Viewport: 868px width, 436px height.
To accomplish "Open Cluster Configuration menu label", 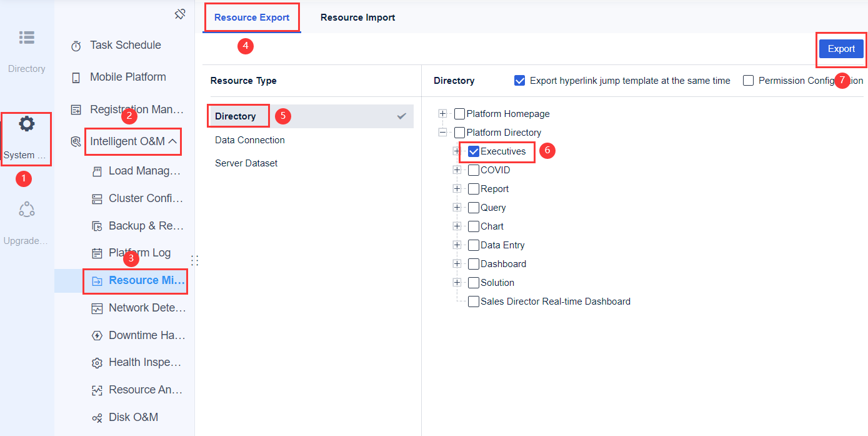I will pos(146,198).
